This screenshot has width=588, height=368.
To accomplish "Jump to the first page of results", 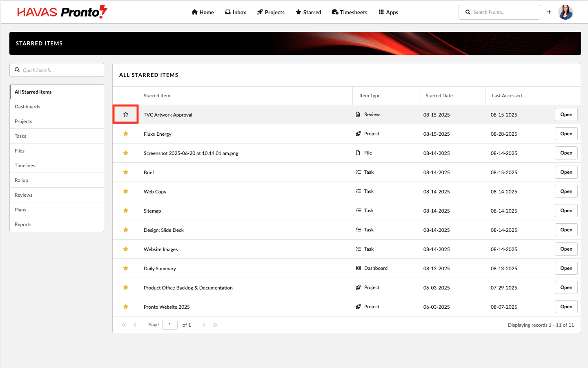I will pos(124,325).
